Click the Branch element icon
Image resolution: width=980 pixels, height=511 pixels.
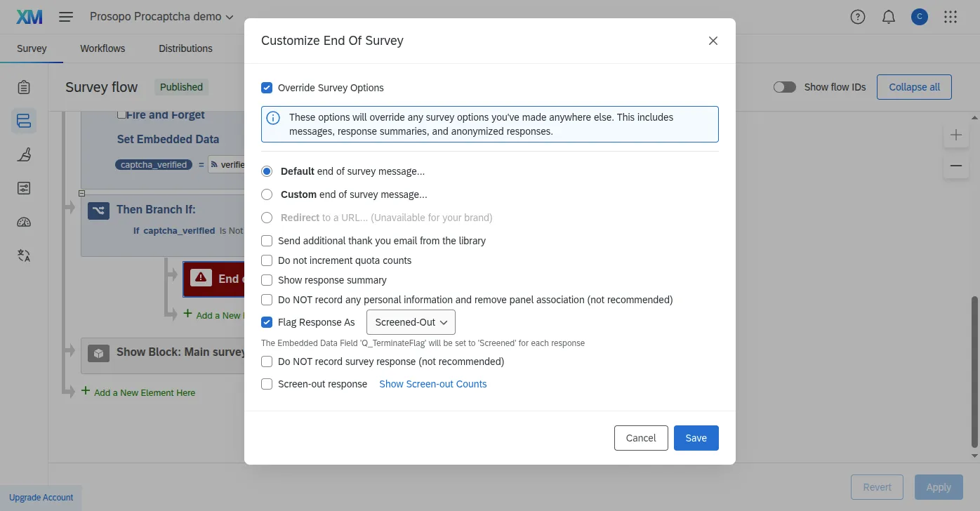[98, 209]
